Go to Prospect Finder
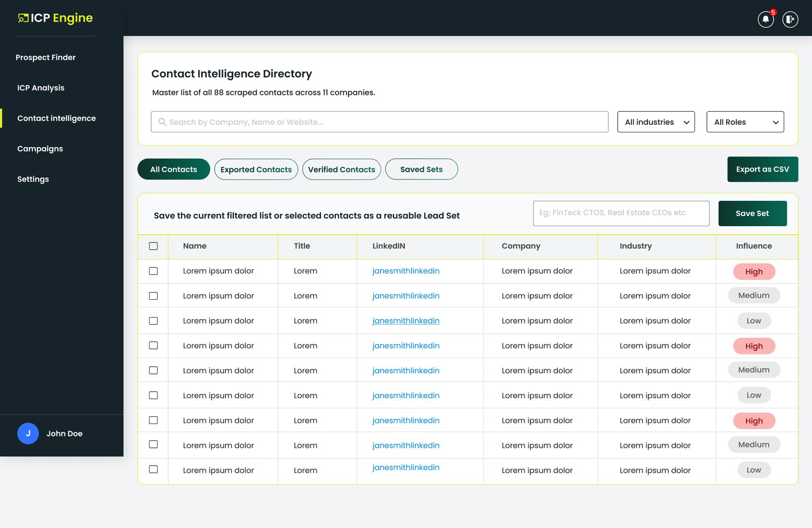Viewport: 812px width, 528px height. (46, 57)
